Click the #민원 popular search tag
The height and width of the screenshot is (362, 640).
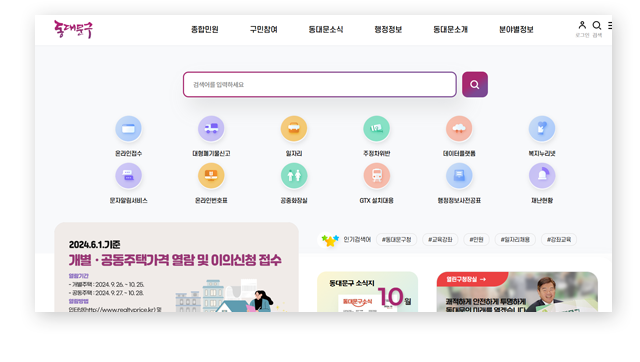coord(476,240)
